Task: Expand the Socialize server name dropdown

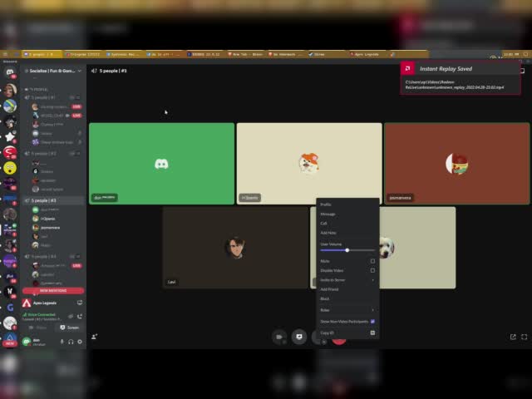Action: 80,71
